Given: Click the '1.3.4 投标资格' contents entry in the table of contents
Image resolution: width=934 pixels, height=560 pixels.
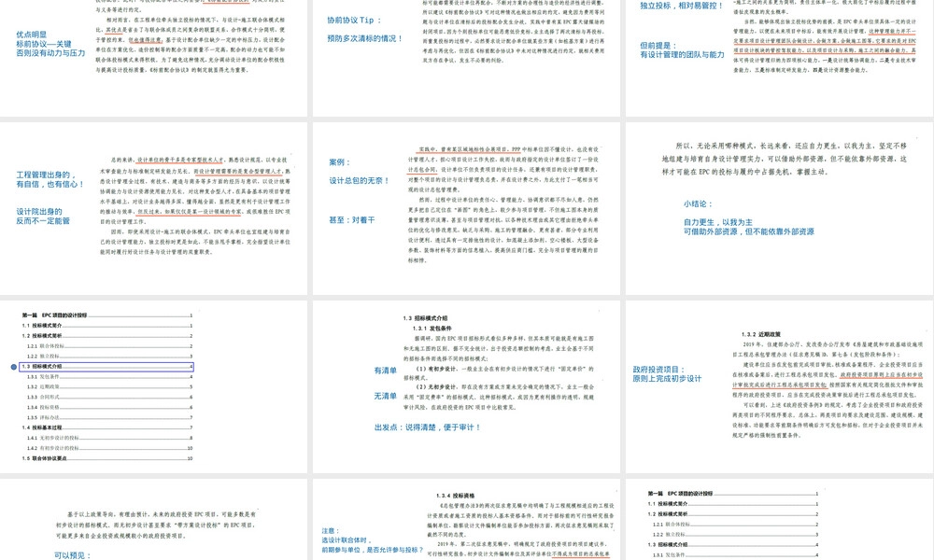Looking at the screenshot, I should 109,407.
